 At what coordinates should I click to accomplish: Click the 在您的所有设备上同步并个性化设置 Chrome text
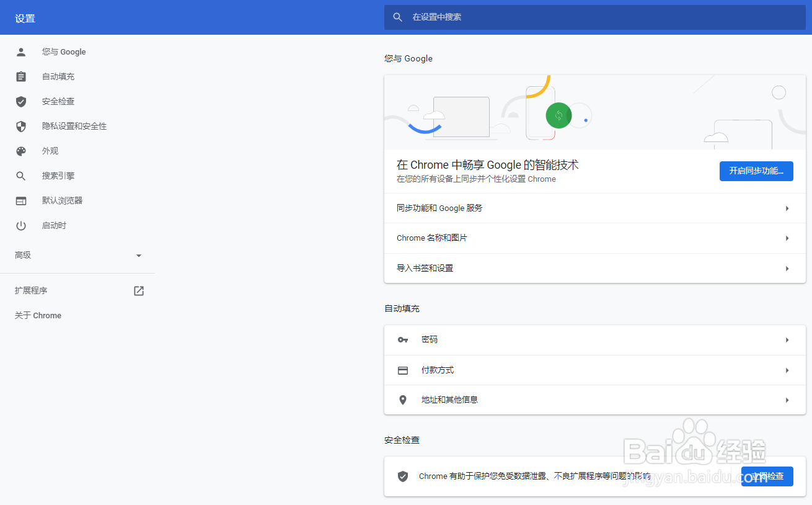(476, 179)
